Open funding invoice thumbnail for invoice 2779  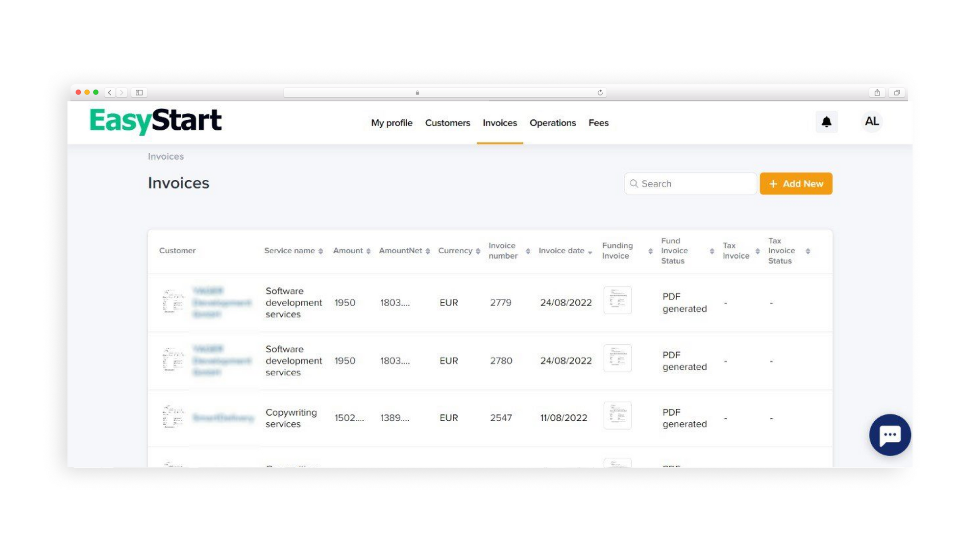(617, 300)
